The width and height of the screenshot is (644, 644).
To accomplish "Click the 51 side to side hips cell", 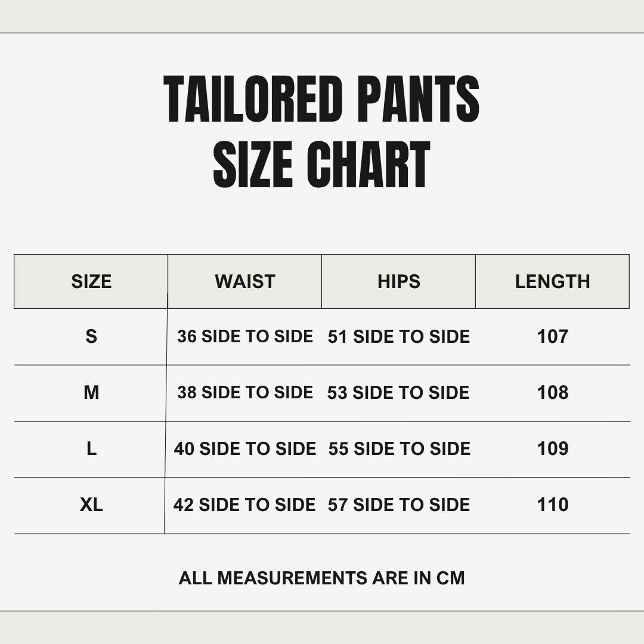I will click(x=399, y=336).
